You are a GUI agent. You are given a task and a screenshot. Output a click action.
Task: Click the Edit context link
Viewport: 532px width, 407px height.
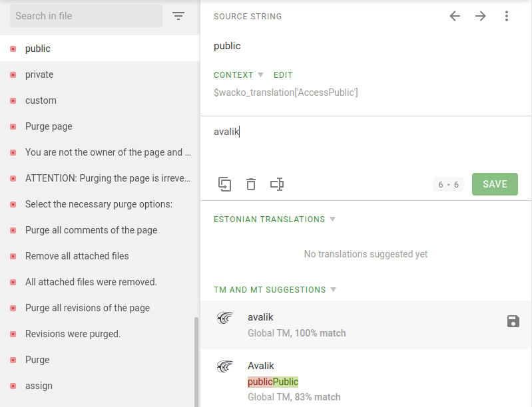(283, 75)
